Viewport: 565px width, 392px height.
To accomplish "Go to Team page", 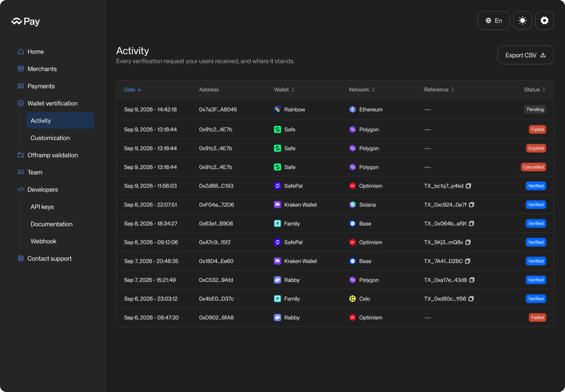I will [35, 173].
